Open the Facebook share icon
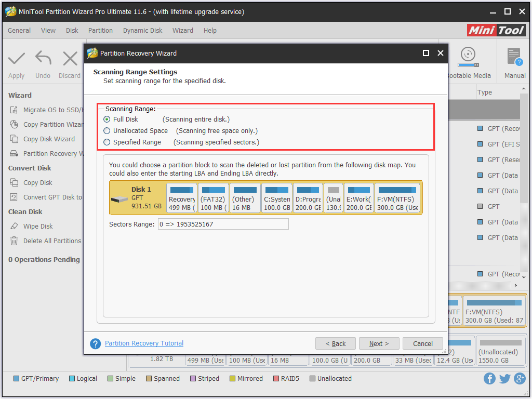This screenshot has height=399, width=532. [489, 378]
